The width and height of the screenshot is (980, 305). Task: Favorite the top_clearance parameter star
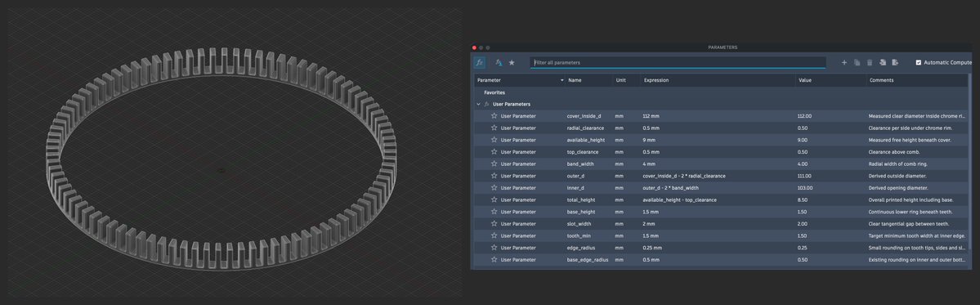(x=494, y=152)
